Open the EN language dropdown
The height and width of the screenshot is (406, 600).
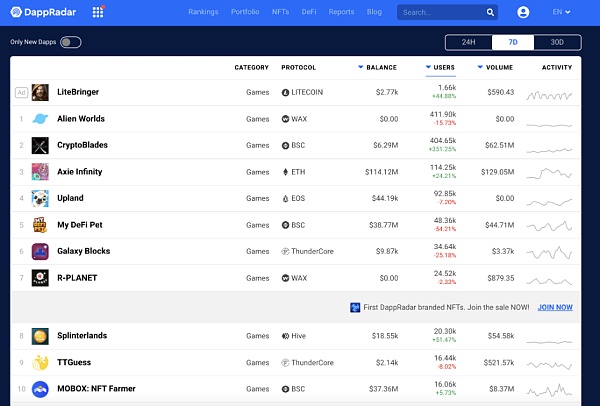tap(560, 12)
